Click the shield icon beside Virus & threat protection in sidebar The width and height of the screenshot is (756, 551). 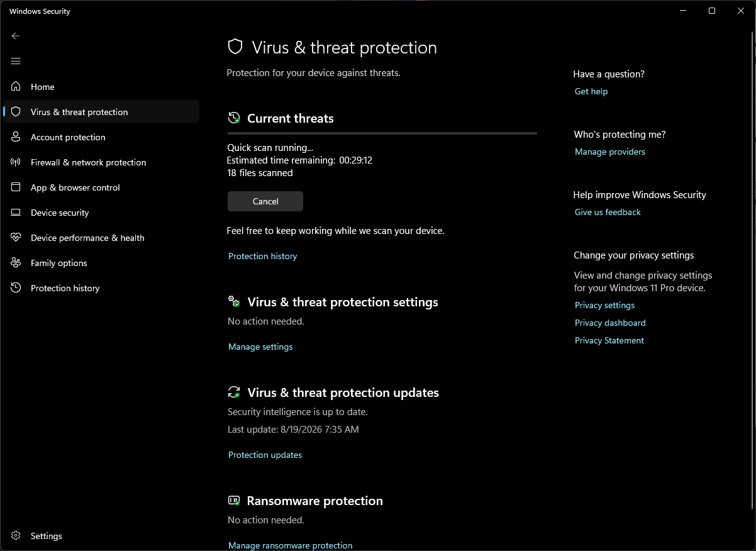[x=16, y=111]
